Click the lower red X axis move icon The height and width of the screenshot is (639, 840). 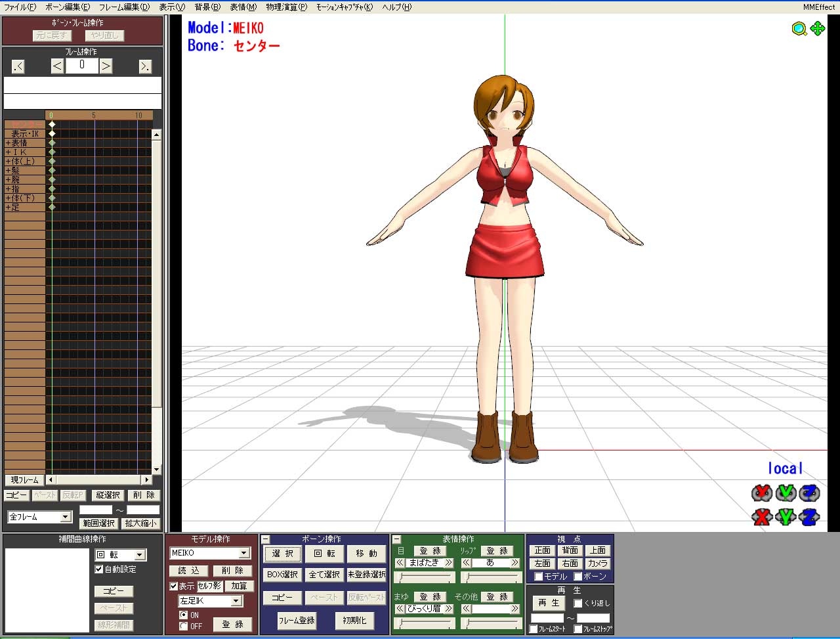(x=761, y=518)
